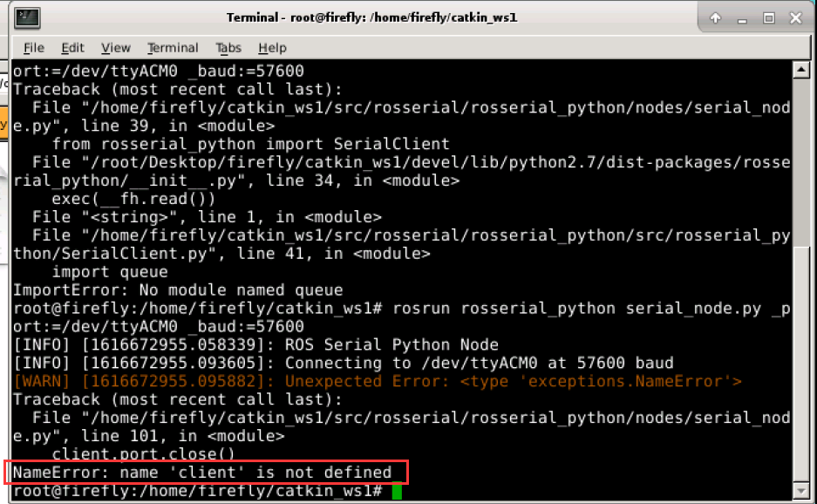The height and width of the screenshot is (504, 817).
Task: Click the minimize button
Action: [743, 17]
